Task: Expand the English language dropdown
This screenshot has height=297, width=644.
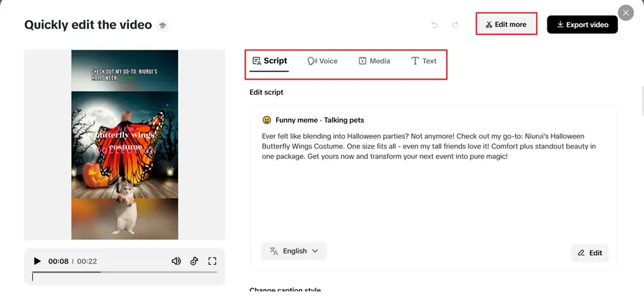Action: (x=294, y=251)
